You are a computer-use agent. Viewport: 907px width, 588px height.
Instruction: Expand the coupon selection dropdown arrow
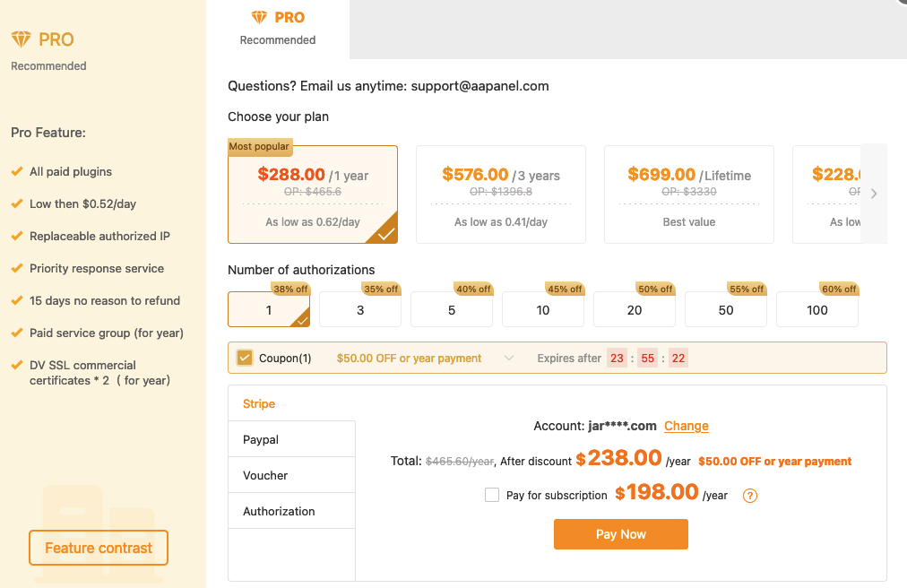point(509,359)
